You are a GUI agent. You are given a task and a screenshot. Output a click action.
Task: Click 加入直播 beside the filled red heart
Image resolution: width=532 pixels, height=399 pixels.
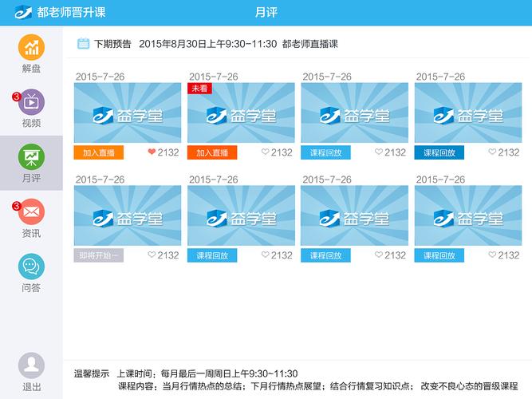(99, 152)
